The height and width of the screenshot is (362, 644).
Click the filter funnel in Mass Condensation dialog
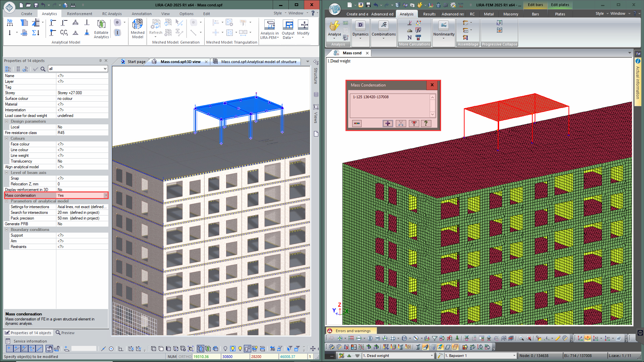414,123
